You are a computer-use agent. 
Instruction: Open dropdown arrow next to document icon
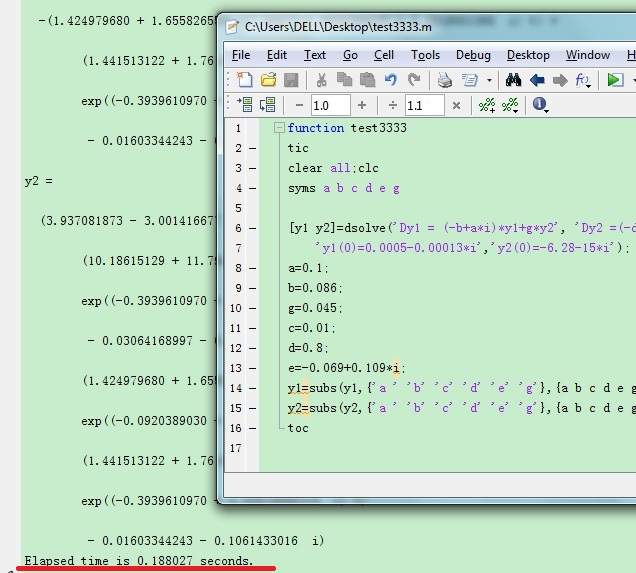pyautogui.click(x=489, y=80)
